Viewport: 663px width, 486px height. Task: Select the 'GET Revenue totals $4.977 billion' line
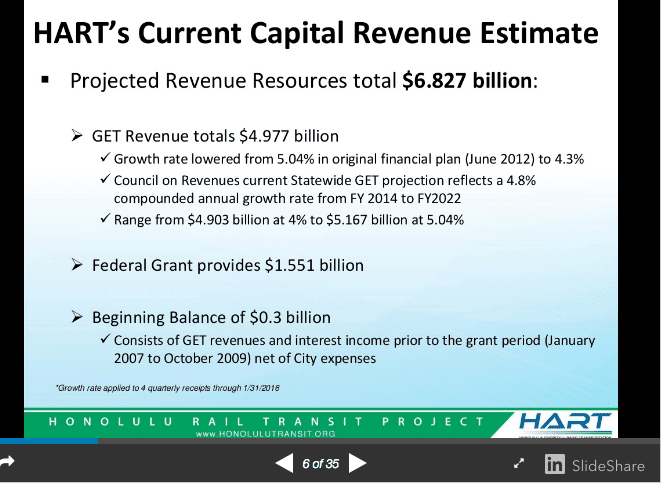215,136
